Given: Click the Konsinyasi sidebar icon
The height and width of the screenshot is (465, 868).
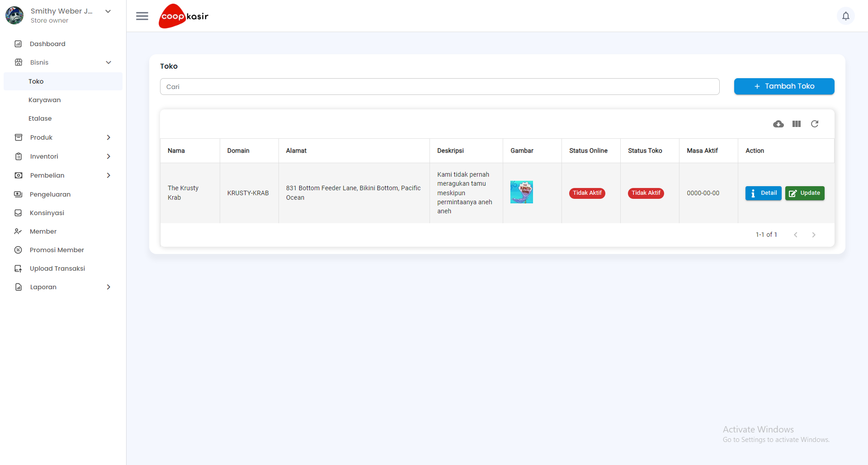Looking at the screenshot, I should [x=18, y=213].
